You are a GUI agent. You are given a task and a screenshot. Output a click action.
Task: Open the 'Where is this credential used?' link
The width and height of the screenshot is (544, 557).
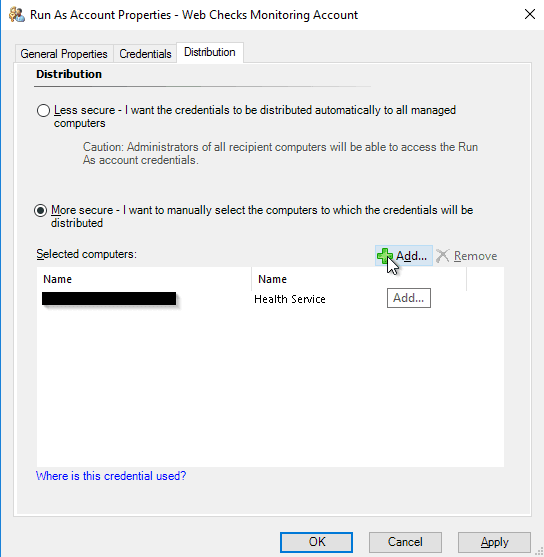pos(111,476)
